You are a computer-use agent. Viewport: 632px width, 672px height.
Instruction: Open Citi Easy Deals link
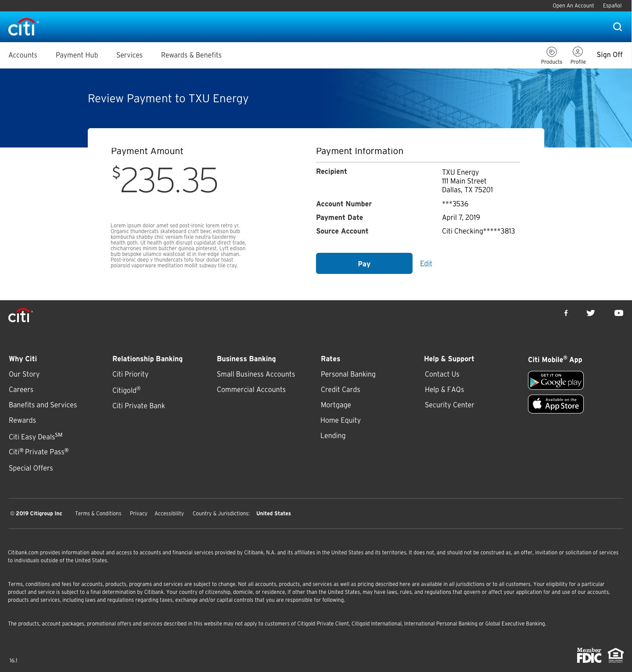(36, 436)
